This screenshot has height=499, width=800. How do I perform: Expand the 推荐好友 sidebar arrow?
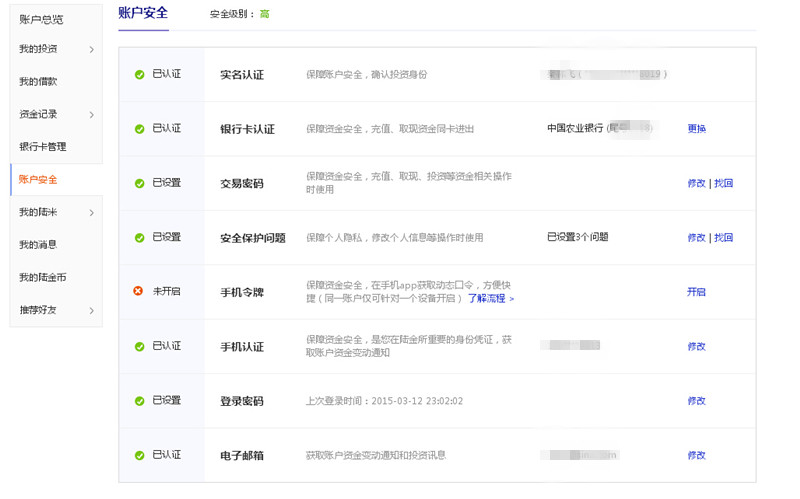(92, 311)
